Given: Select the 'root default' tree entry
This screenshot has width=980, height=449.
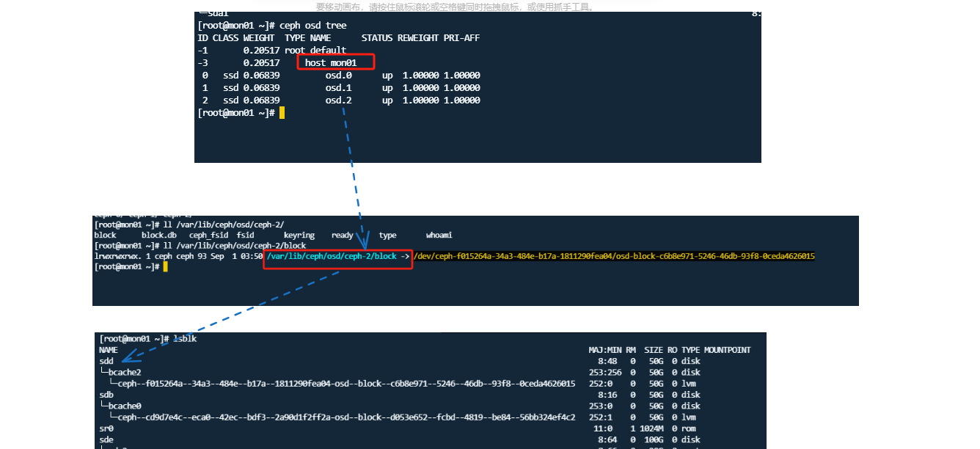Looking at the screenshot, I should pyautogui.click(x=315, y=49).
